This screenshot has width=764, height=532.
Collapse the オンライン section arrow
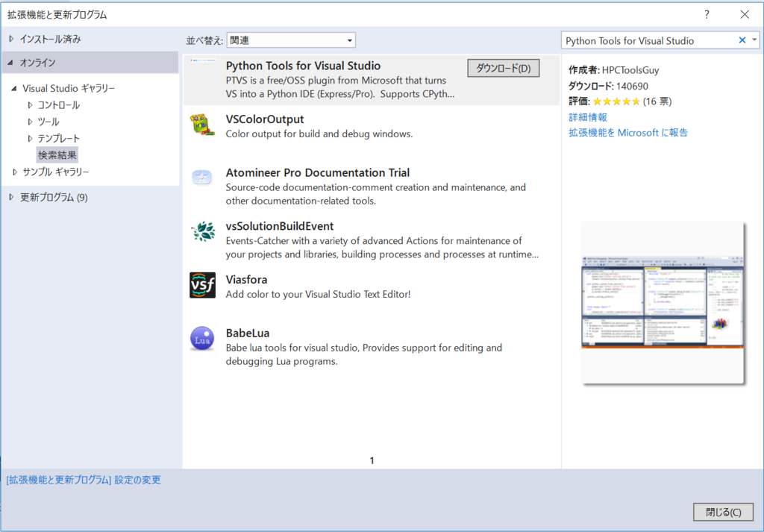pyautogui.click(x=10, y=63)
